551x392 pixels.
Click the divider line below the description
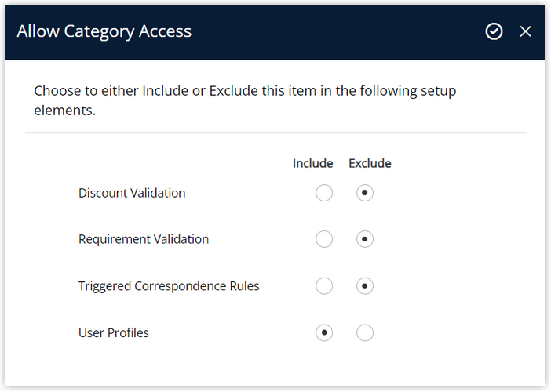(275, 133)
